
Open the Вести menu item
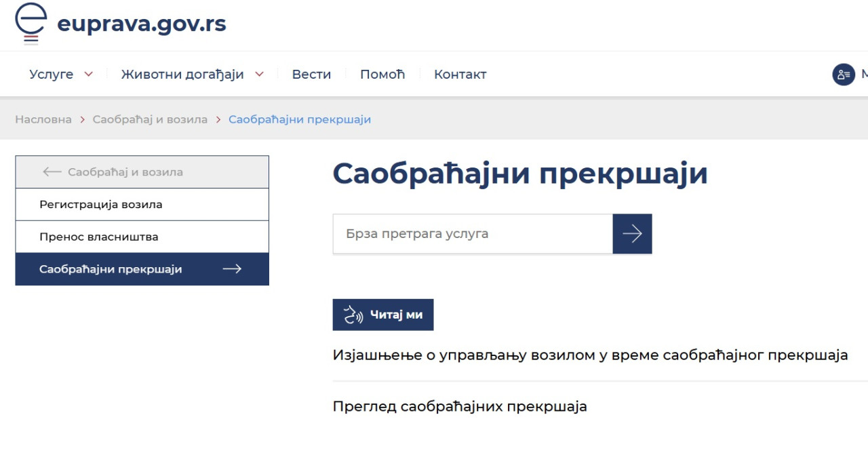click(311, 75)
